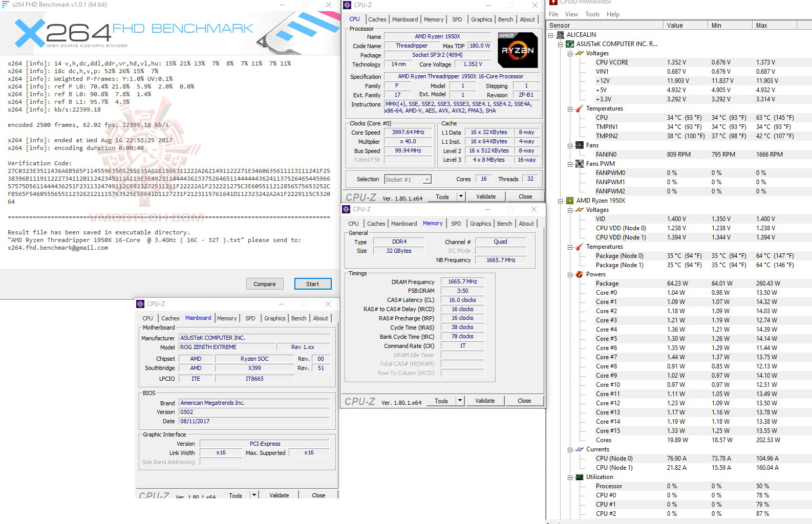Click the ASUSTeK motherboard icon in HWMonitor tree
Image resolution: width=812 pixels, height=524 pixels.
tap(569, 44)
